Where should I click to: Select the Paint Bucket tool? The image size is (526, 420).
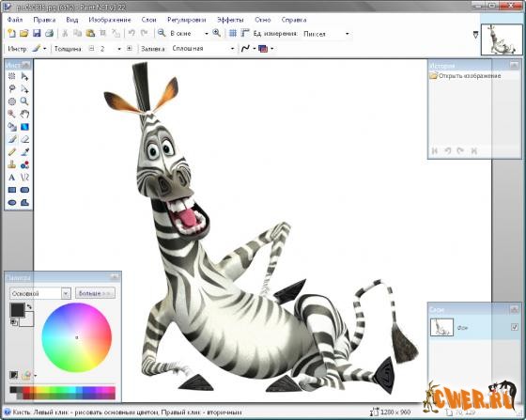point(11,127)
